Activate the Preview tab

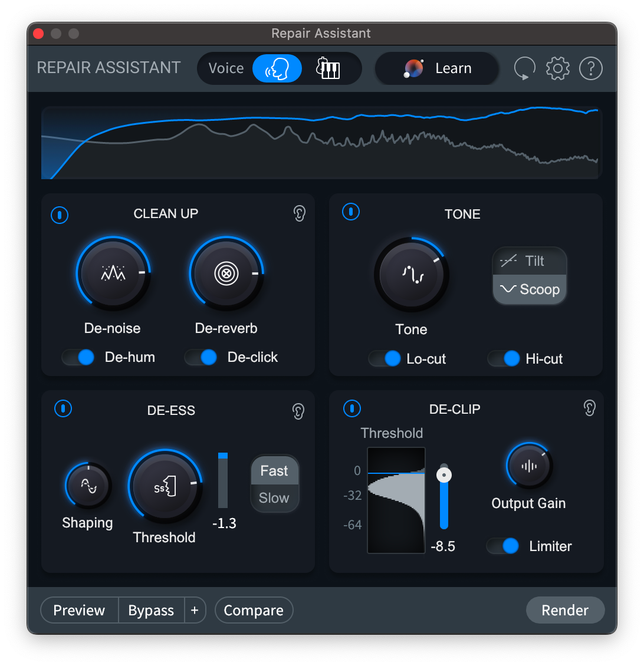[78, 610]
